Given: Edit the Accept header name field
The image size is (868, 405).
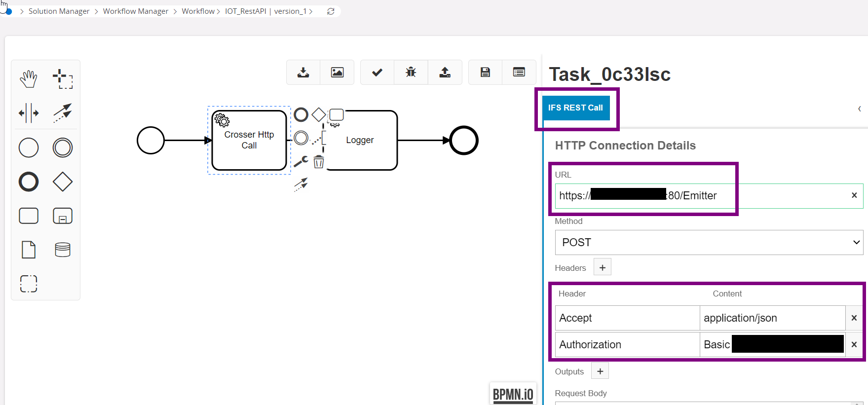Looking at the screenshot, I should coord(627,318).
